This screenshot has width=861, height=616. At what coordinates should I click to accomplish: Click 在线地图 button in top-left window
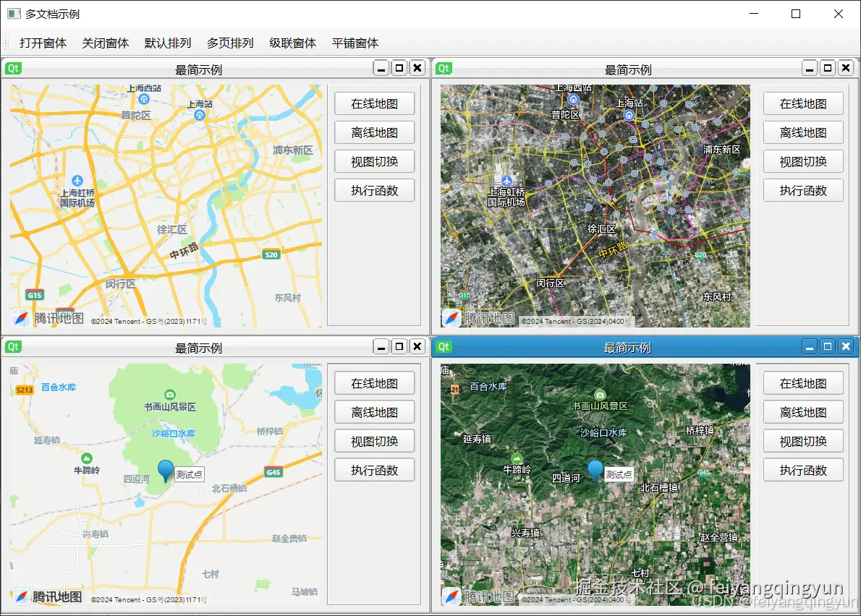[x=375, y=103]
